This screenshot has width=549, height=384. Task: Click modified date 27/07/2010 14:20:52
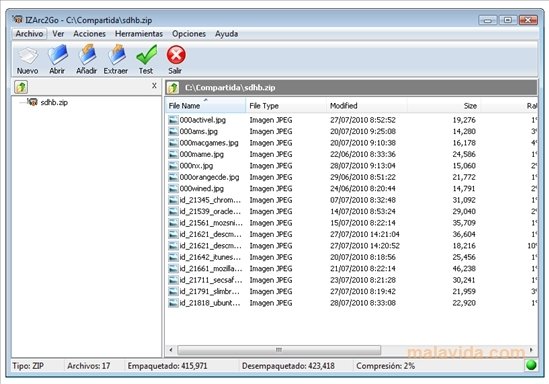(364, 246)
